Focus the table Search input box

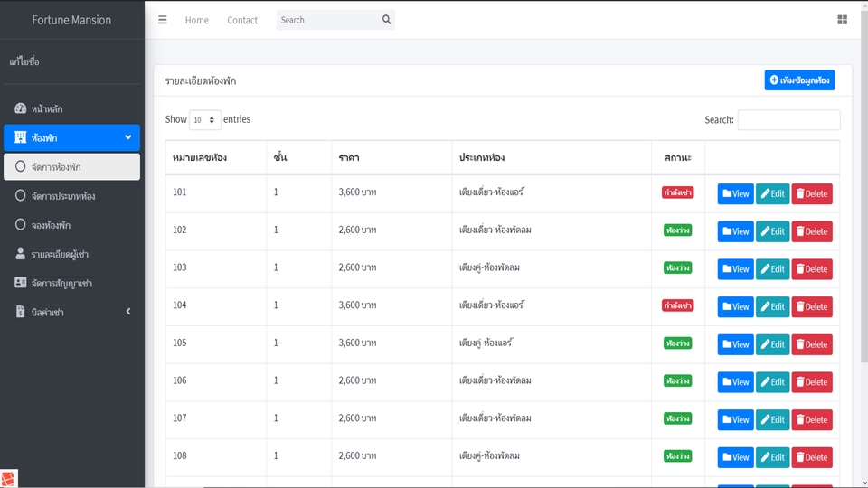(788, 119)
